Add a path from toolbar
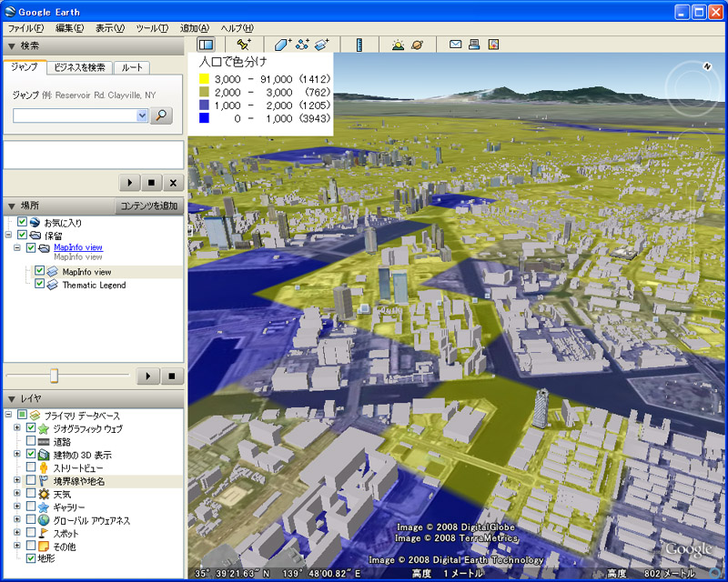The image size is (728, 582). click(302, 45)
